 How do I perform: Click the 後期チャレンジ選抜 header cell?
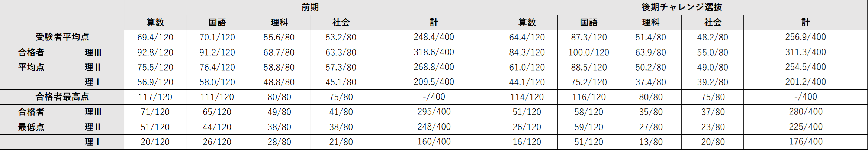pyautogui.click(x=681, y=7)
